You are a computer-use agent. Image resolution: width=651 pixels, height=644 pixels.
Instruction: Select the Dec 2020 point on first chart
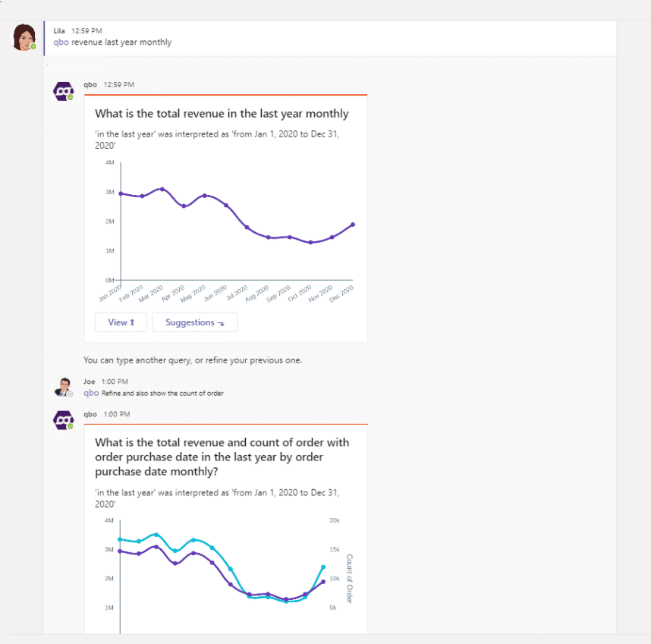coord(354,225)
